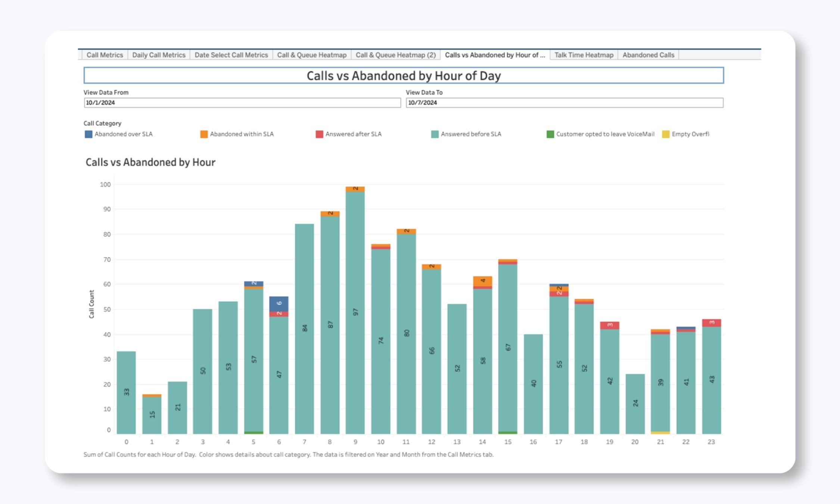Click the blue 6 segment on hour 6 bar
Image resolution: width=840 pixels, height=504 pixels.
279,304
